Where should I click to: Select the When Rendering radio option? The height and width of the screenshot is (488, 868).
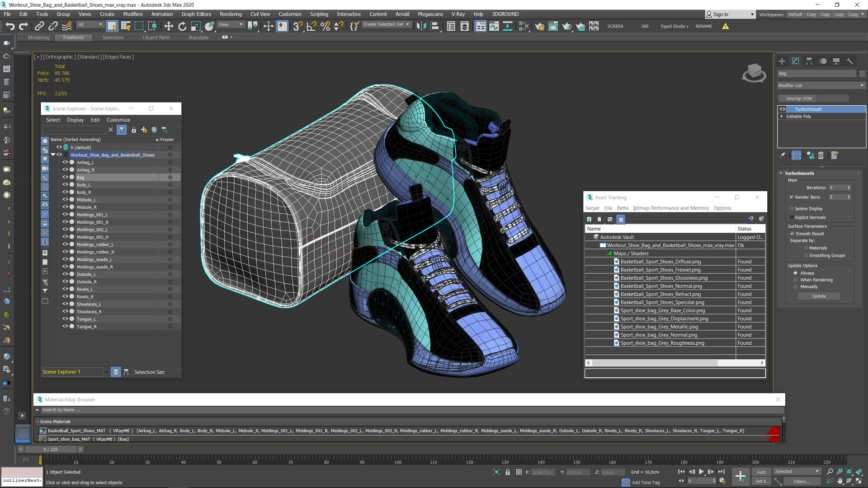796,280
